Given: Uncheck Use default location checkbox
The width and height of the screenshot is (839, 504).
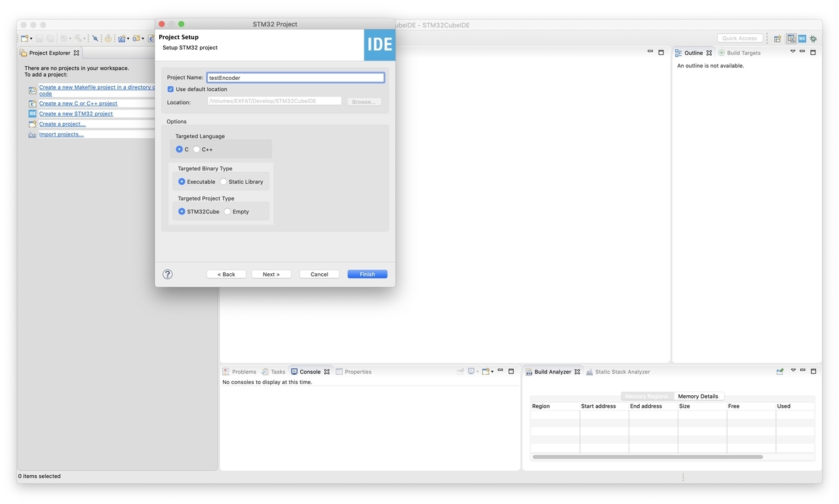Looking at the screenshot, I should coord(170,89).
